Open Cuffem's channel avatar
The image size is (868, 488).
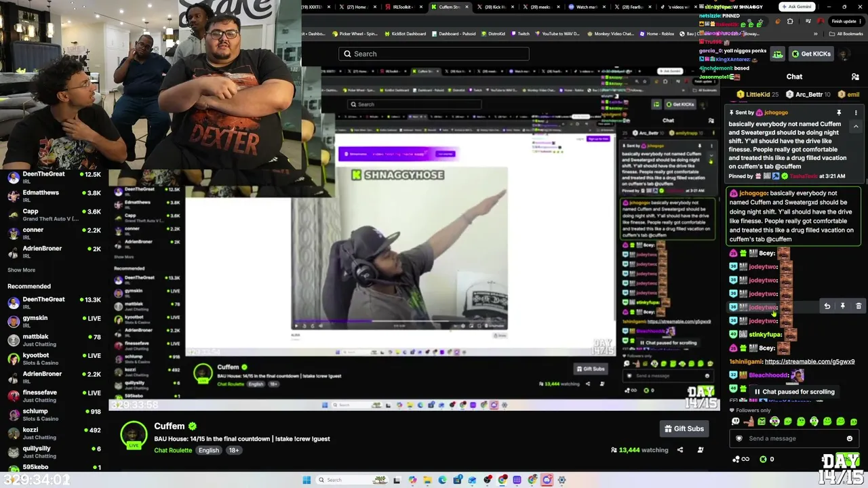[x=134, y=434]
